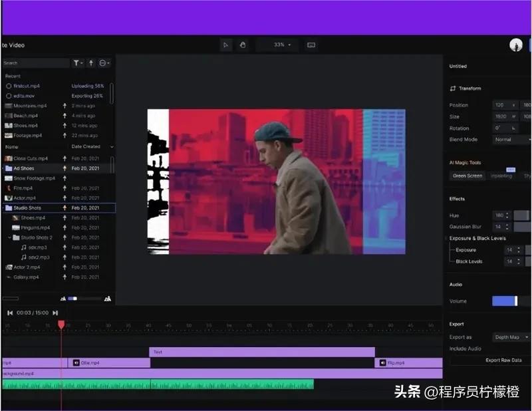Select the arrow selection tool

click(226, 45)
